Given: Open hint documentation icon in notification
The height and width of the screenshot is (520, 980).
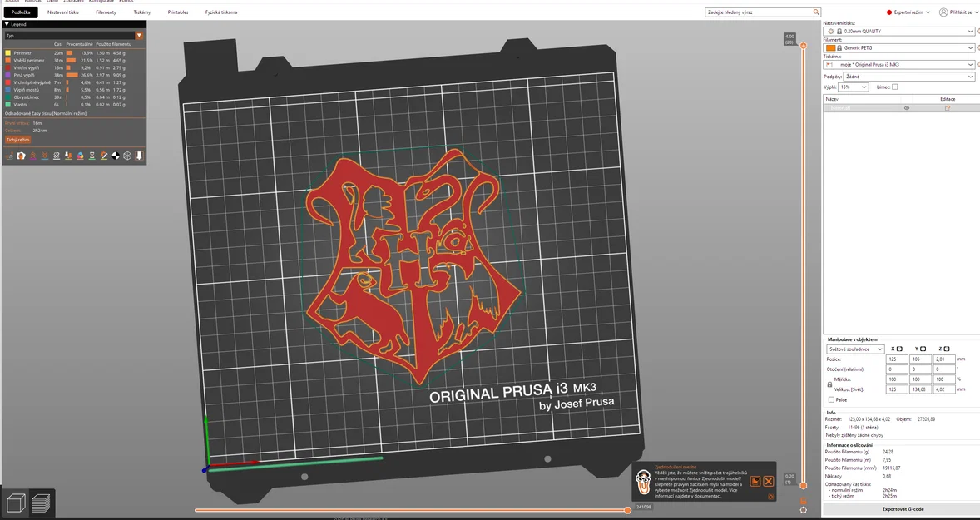Looking at the screenshot, I should pos(755,481).
